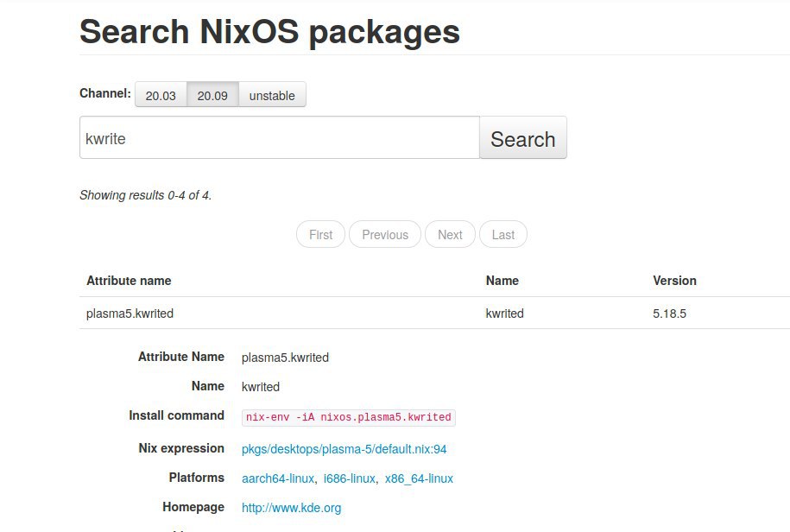This screenshot has height=532, width=790.
Task: Click the nix-env install command code
Action: pos(349,417)
